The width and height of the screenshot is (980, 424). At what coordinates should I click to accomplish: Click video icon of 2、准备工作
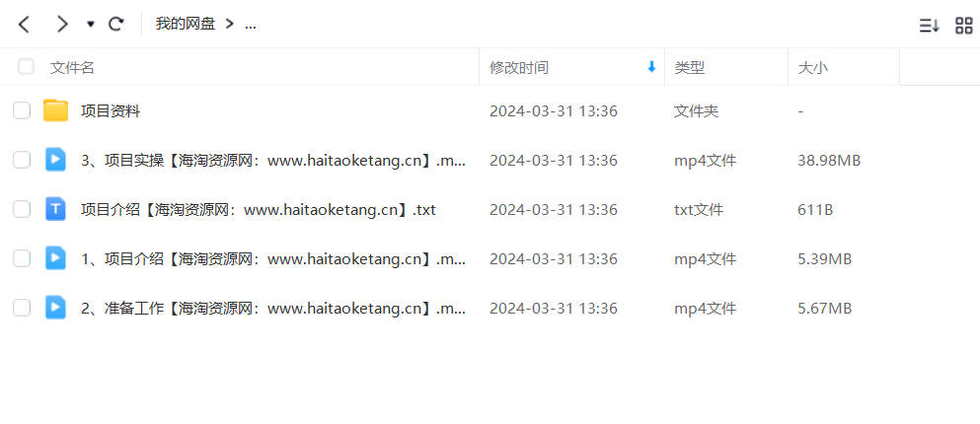(55, 308)
